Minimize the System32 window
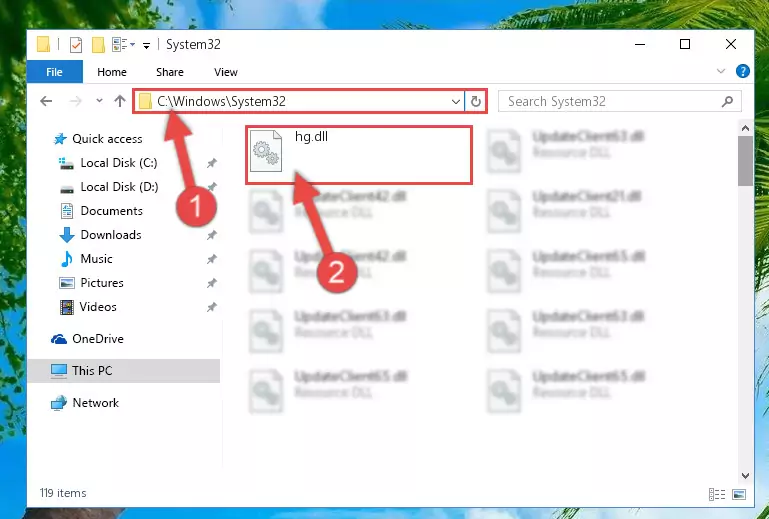This screenshot has width=769, height=519. point(640,45)
